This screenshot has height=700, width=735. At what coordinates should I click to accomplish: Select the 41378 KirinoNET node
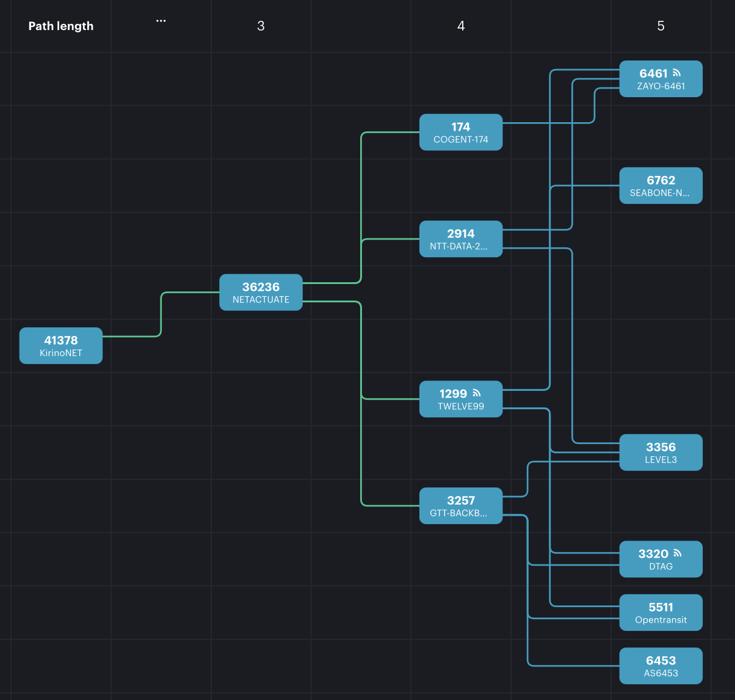pos(61,346)
